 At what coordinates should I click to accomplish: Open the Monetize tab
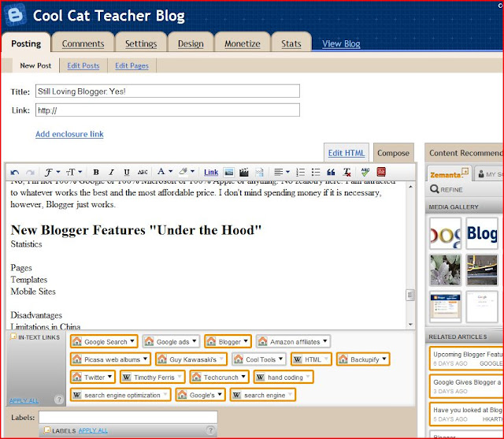[243, 43]
